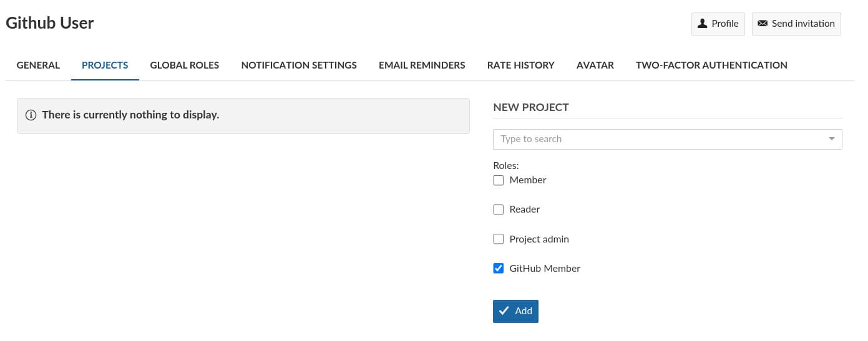Viewport: 868px width, 341px height.
Task: Click the person icon on Profile button
Action: click(x=702, y=24)
